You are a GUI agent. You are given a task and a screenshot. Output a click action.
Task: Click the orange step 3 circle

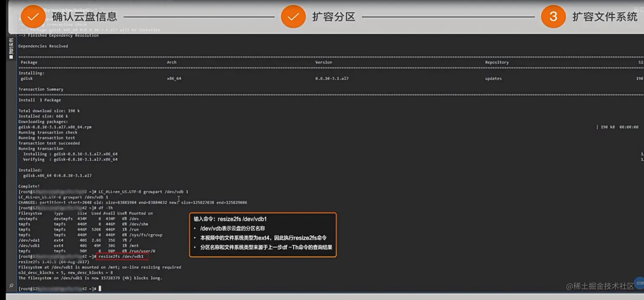553,17
